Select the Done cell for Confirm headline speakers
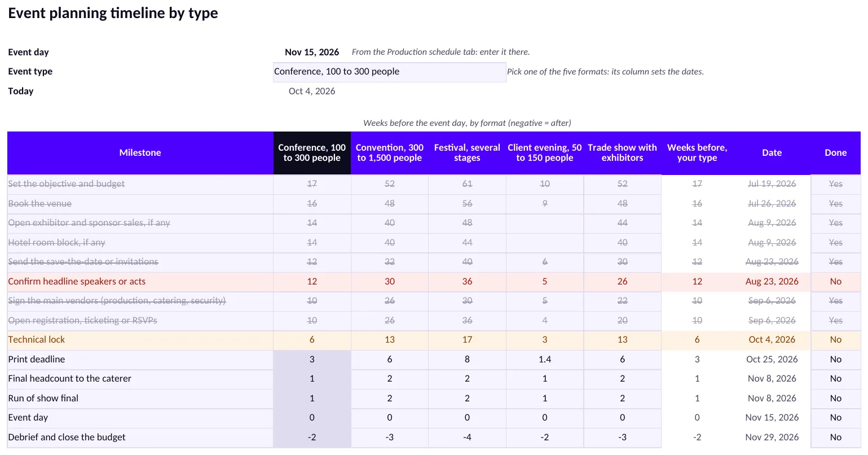Image resolution: width=868 pixels, height=455 pixels. pos(836,282)
